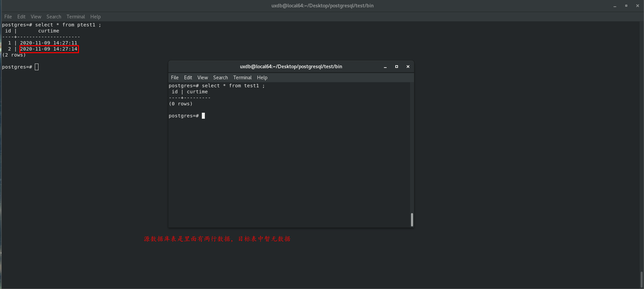Click the postgres=# prompt in background terminal

point(17,67)
